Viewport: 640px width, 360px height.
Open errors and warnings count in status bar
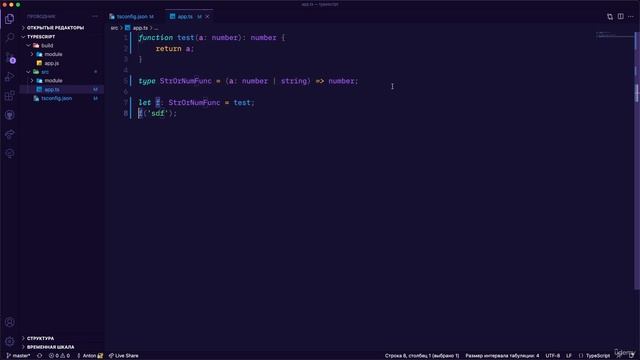tap(59, 356)
